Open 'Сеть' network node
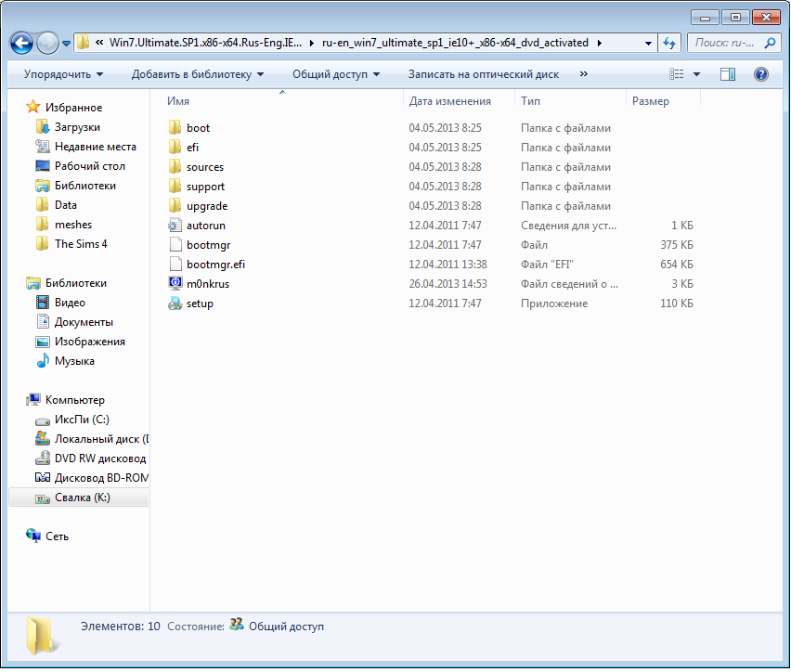Viewport: 791px width, 672px height. (x=57, y=536)
